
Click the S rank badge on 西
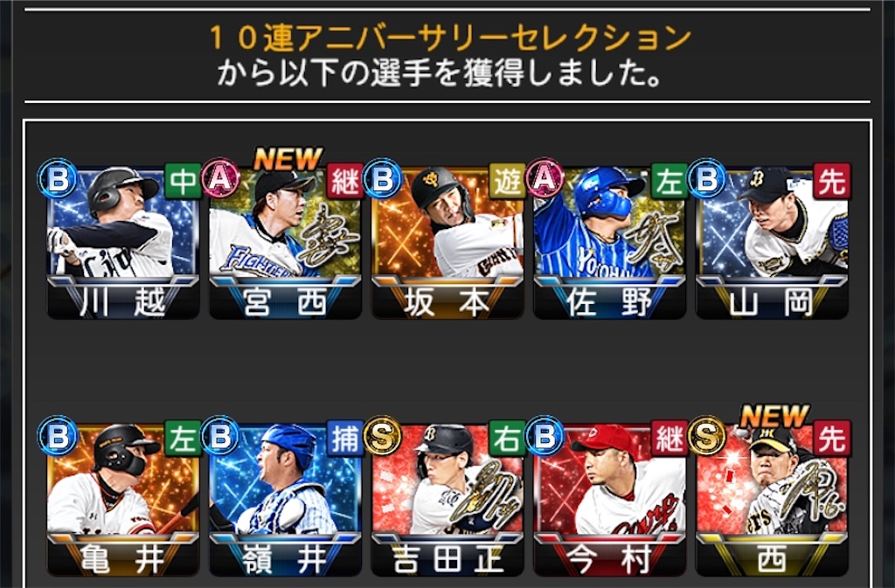706,436
